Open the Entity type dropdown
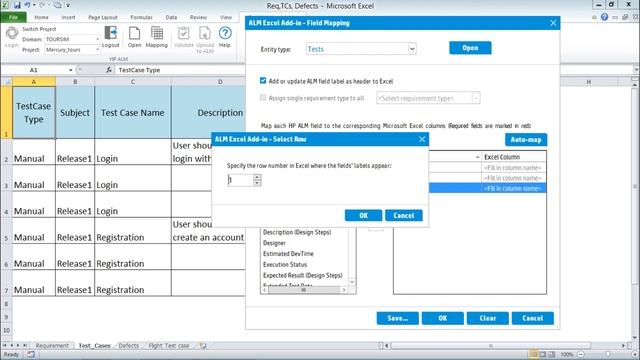 click(x=412, y=49)
